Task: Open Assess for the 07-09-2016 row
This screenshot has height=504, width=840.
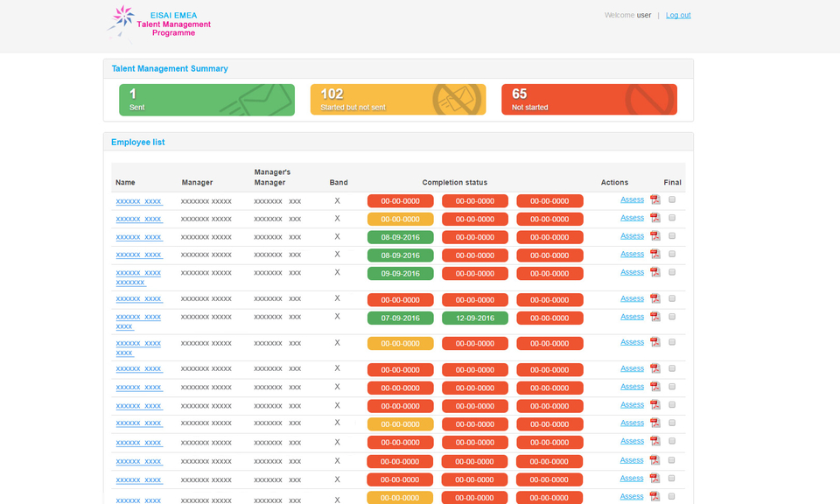Action: (x=632, y=317)
